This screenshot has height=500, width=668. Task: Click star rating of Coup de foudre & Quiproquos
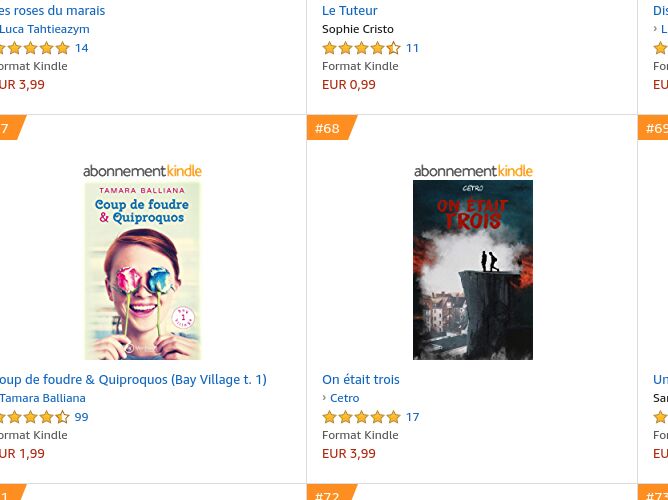point(34,417)
